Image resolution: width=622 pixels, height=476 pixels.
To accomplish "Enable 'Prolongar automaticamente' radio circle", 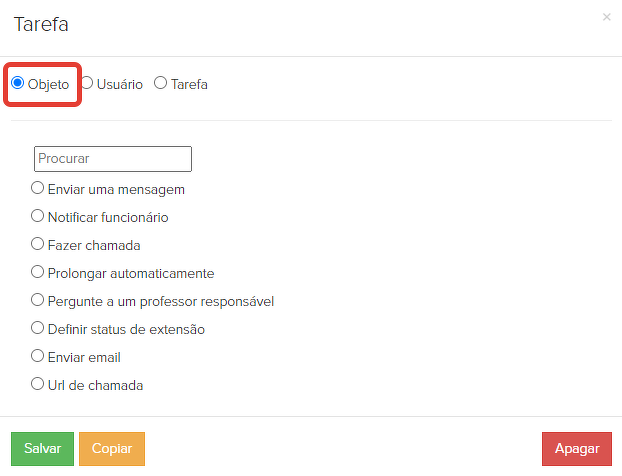I will [38, 272].
